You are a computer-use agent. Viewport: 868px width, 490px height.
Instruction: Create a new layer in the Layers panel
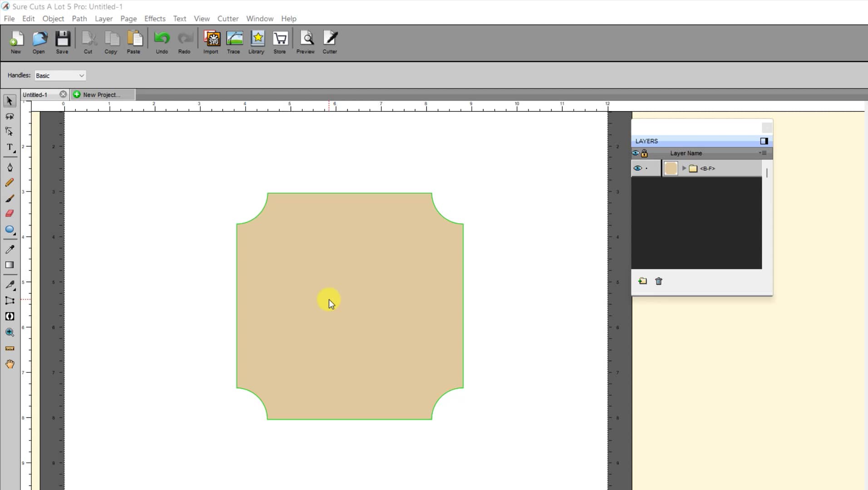pyautogui.click(x=642, y=281)
